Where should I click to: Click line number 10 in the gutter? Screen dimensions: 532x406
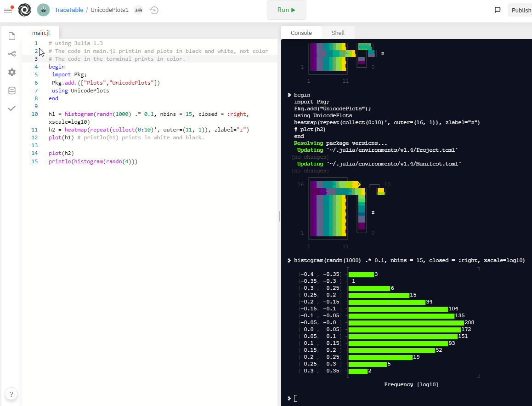point(34,114)
